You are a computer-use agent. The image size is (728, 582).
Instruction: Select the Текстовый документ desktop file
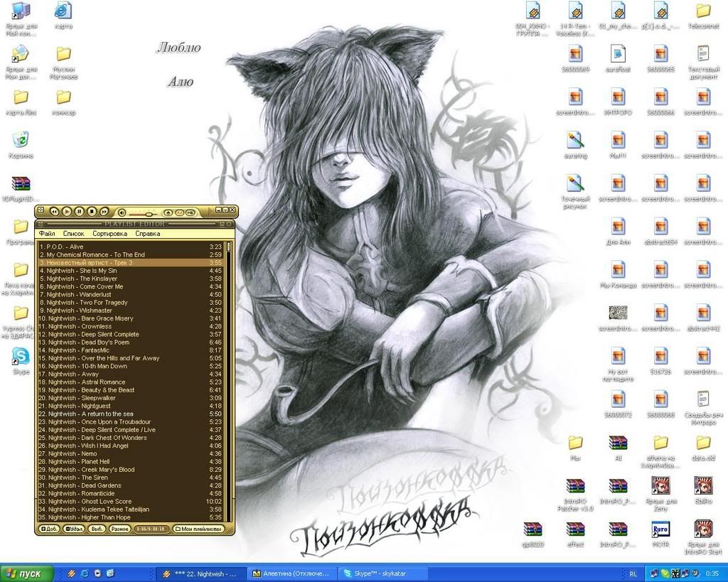point(703,62)
